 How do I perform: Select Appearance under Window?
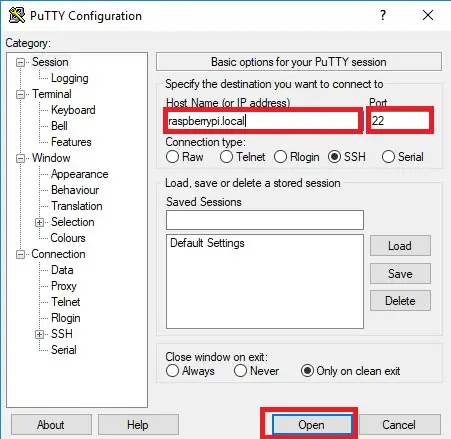[80, 174]
